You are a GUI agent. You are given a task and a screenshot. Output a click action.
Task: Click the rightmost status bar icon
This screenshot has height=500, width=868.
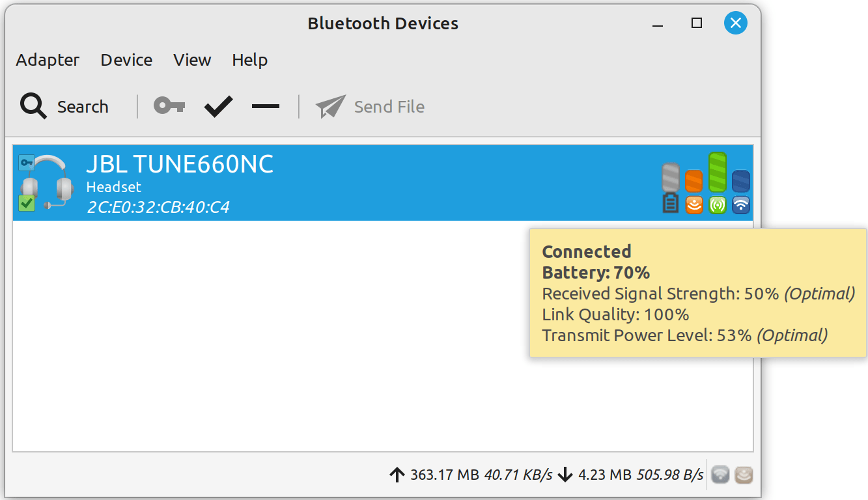tap(744, 475)
